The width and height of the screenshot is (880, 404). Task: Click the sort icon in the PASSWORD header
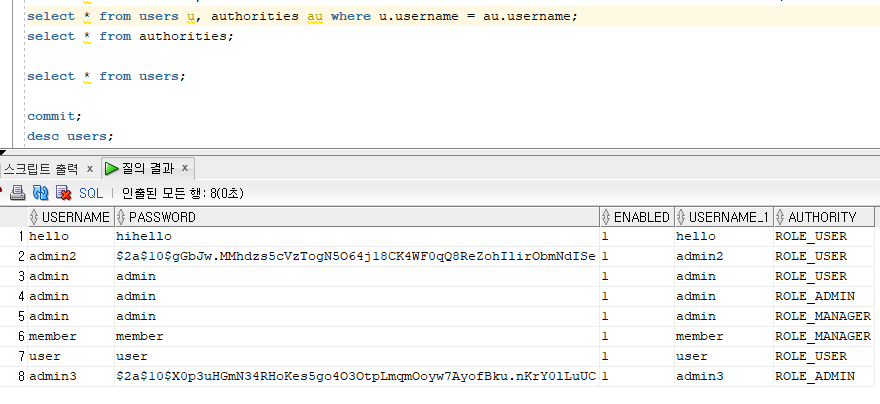tap(121, 217)
